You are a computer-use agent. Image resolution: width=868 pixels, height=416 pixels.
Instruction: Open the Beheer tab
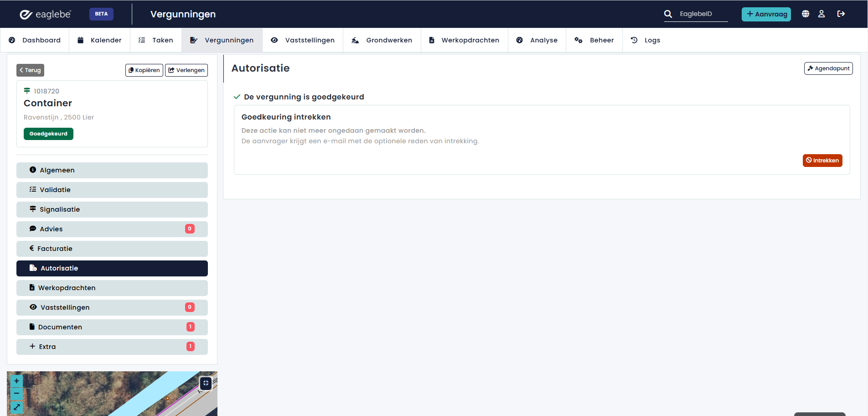pyautogui.click(x=594, y=40)
